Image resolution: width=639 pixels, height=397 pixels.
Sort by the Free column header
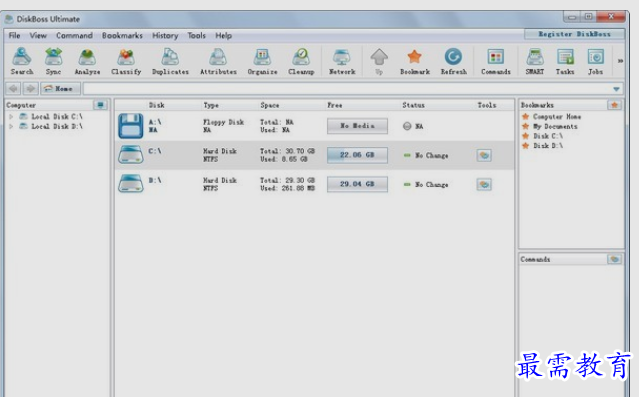pos(335,105)
